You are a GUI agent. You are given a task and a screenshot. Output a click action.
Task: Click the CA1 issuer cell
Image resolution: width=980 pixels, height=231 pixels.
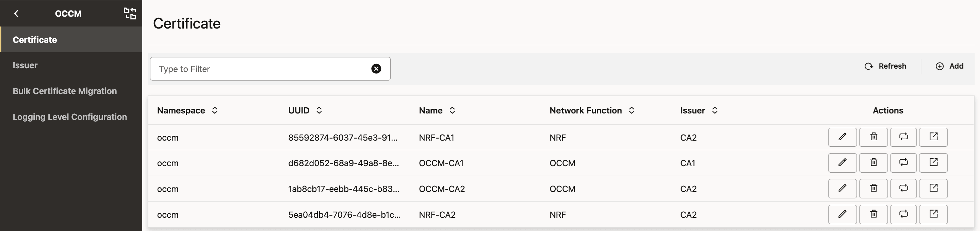click(687, 163)
